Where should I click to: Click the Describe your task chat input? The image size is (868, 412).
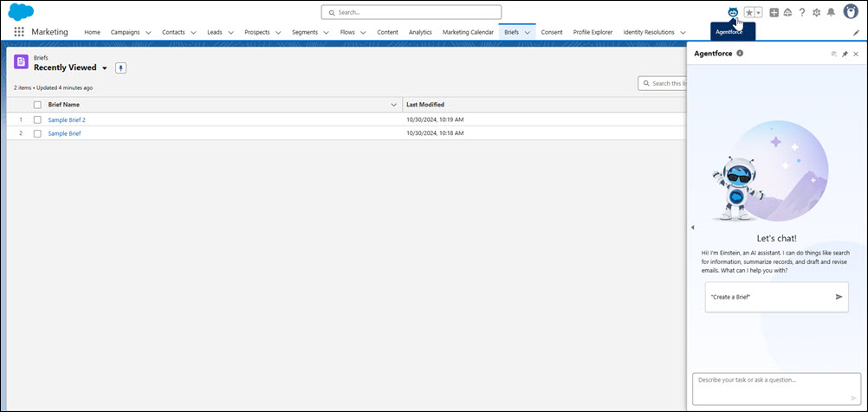[777, 389]
